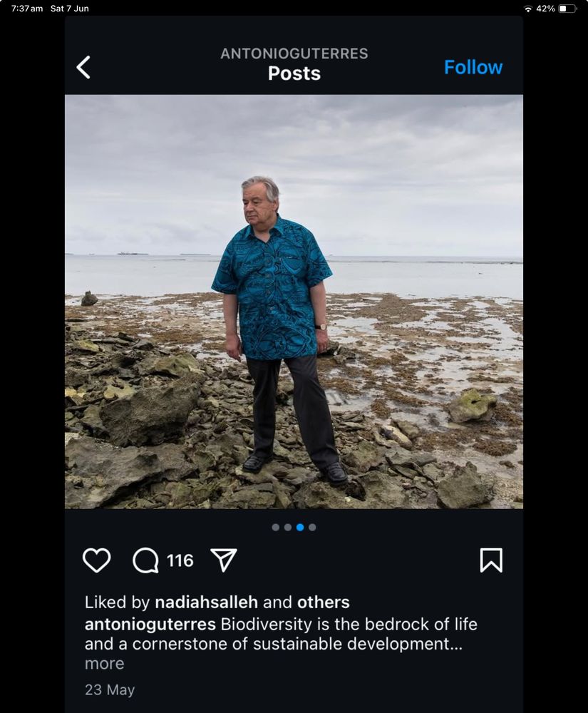
Task: Tap the 23 May timestamp
Action: [x=110, y=689]
